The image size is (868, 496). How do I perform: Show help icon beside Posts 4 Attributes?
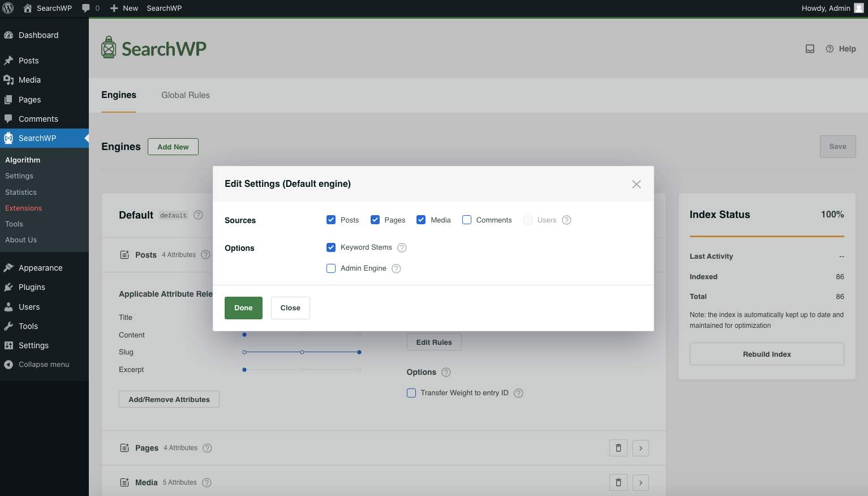(x=205, y=255)
